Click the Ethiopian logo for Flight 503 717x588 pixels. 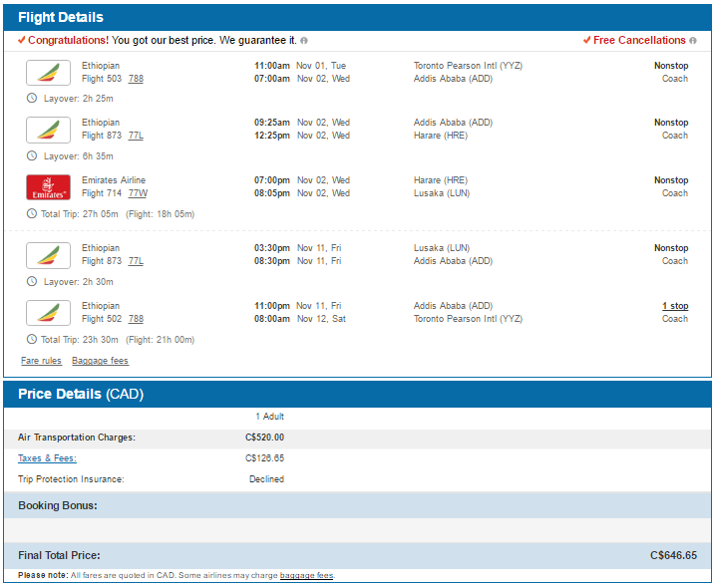pyautogui.click(x=48, y=73)
